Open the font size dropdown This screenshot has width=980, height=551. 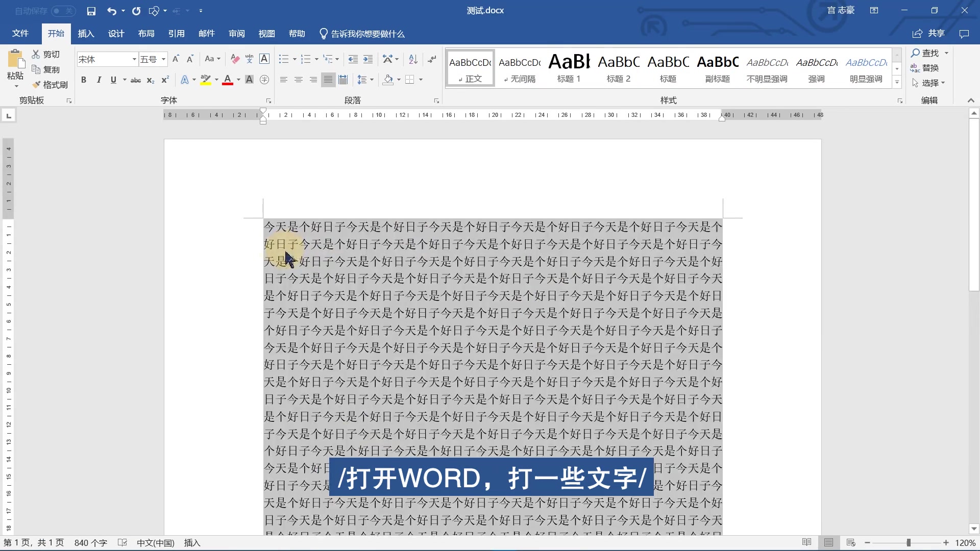coord(163,60)
